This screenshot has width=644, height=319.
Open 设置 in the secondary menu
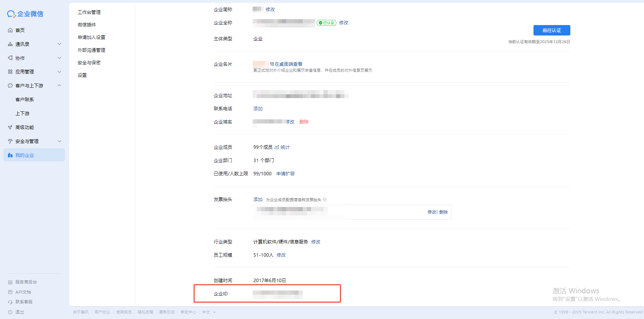pyautogui.click(x=82, y=75)
